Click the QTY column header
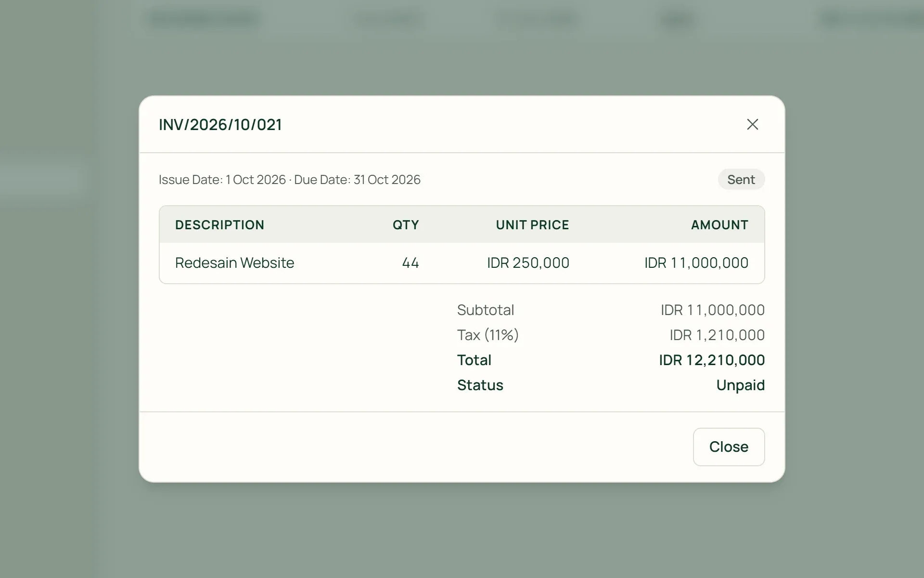924x578 pixels. [406, 225]
